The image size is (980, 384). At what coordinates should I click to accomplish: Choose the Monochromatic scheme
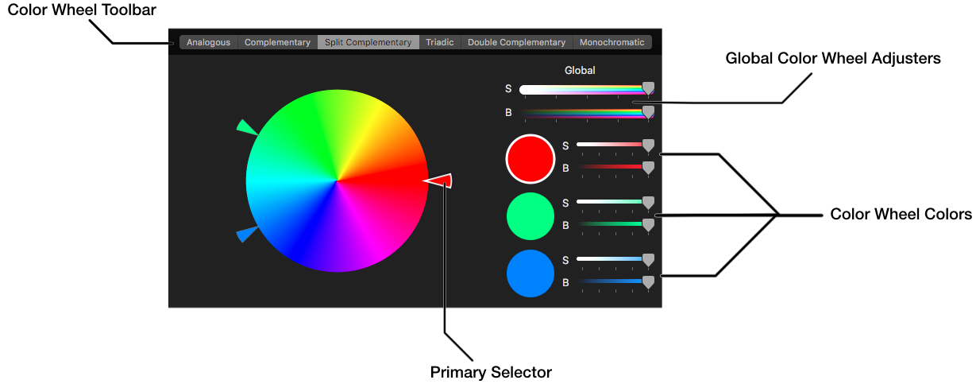coord(612,42)
